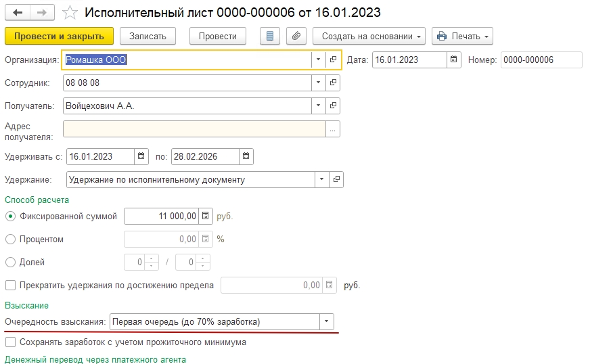611x364 pixels.
Task: Check Сохранять заработок с учетом прожиточного минимума
Action: point(10,342)
